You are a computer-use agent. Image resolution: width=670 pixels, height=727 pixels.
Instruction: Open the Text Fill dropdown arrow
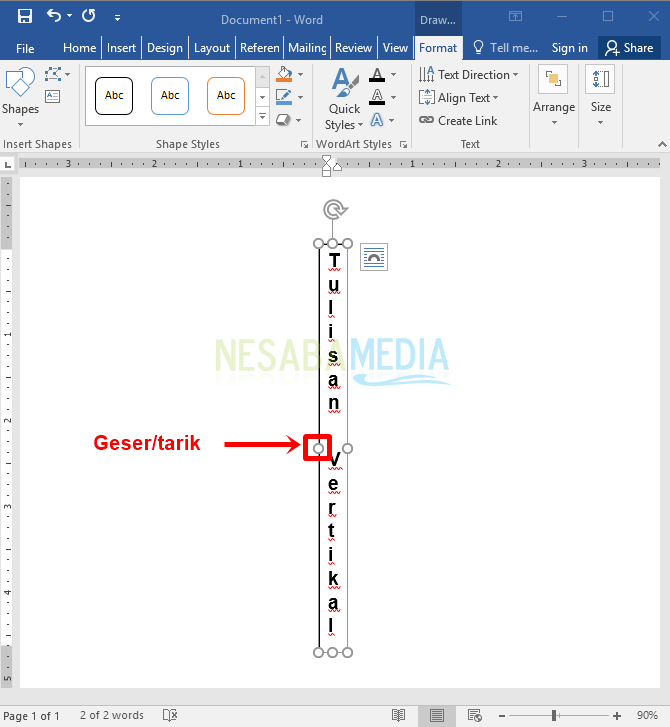(x=394, y=74)
